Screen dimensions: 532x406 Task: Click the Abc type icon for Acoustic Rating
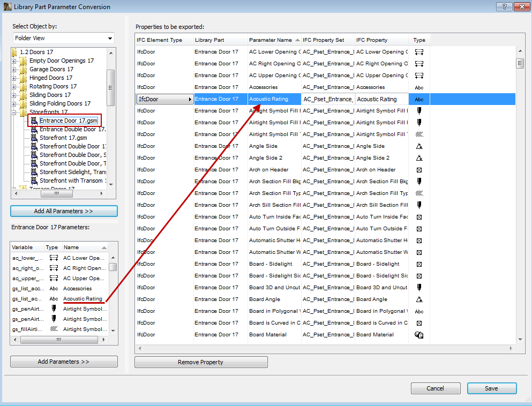pyautogui.click(x=418, y=99)
